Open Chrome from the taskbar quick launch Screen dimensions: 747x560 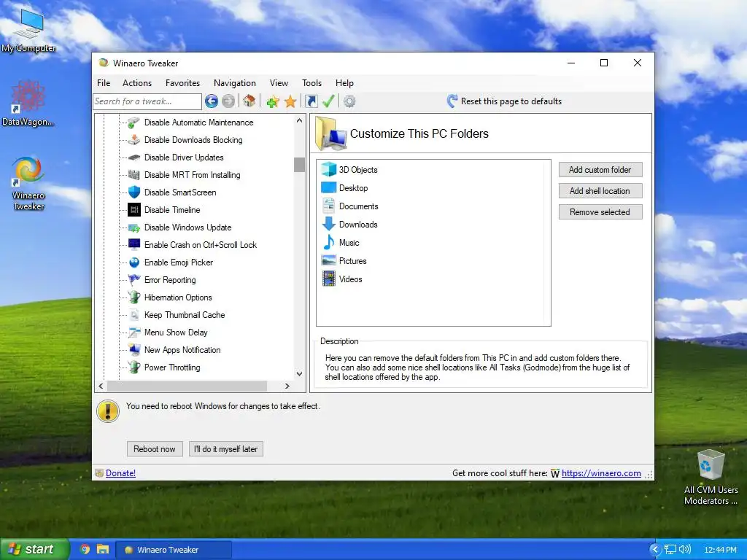click(x=85, y=549)
